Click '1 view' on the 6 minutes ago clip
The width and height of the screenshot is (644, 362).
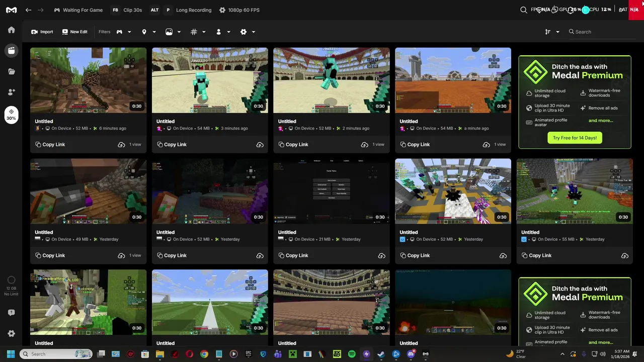coord(135,145)
